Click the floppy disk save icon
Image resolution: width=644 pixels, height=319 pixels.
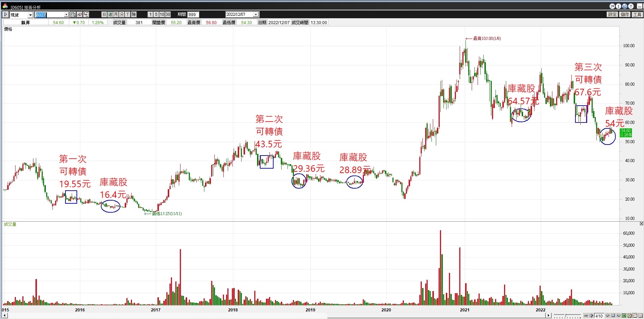tap(630, 316)
